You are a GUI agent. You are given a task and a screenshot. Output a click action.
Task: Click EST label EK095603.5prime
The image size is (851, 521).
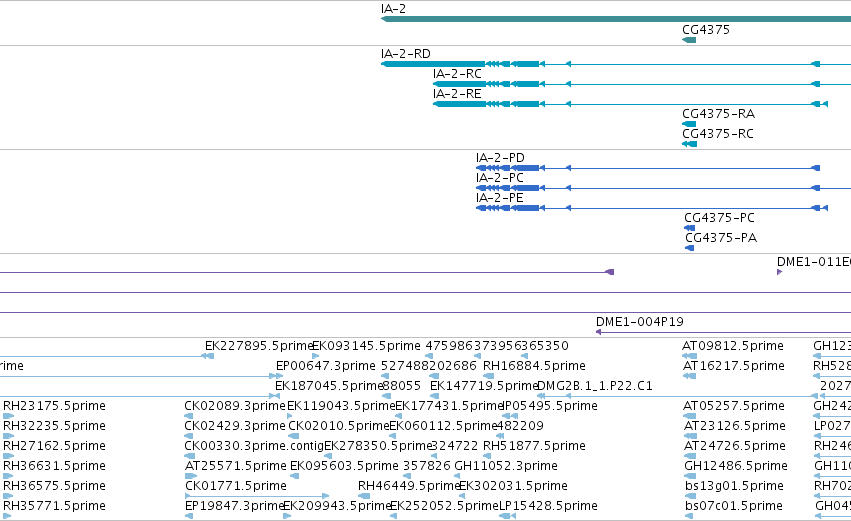(344, 467)
